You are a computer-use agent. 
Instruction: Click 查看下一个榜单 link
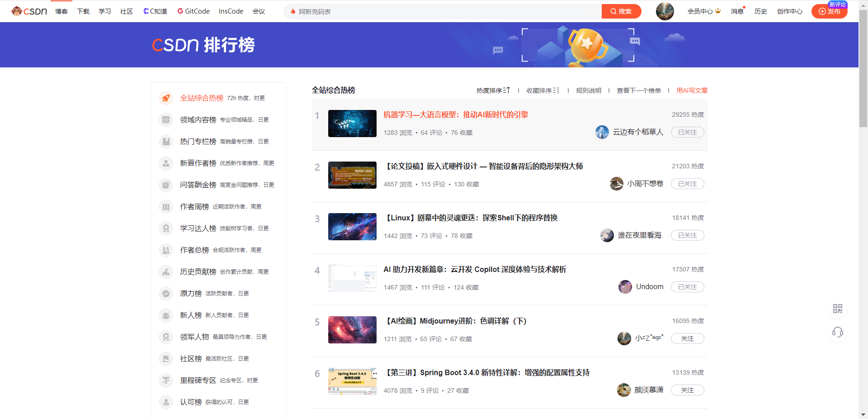tap(639, 90)
